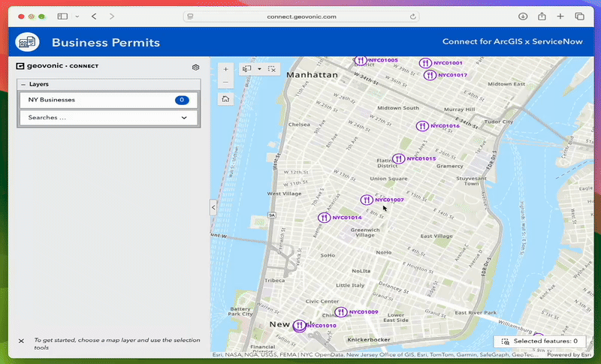The height and width of the screenshot is (364, 601).
Task: Collapse the Layers section
Action: (x=23, y=84)
